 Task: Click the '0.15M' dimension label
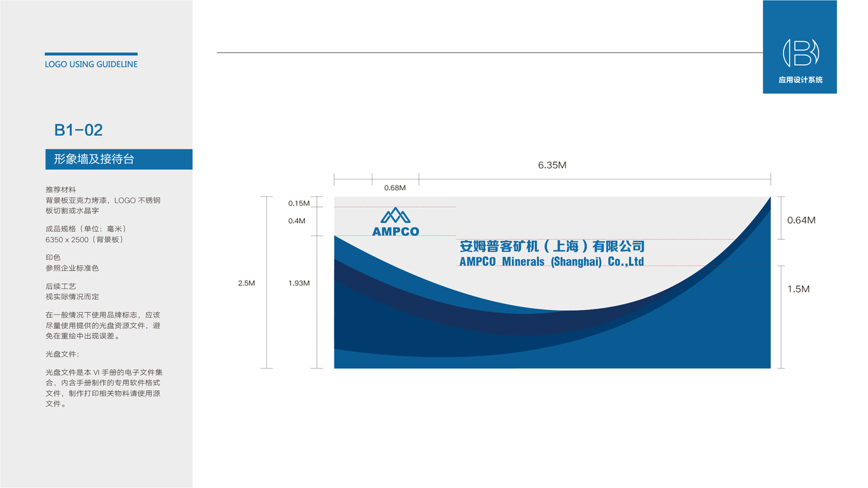point(299,203)
